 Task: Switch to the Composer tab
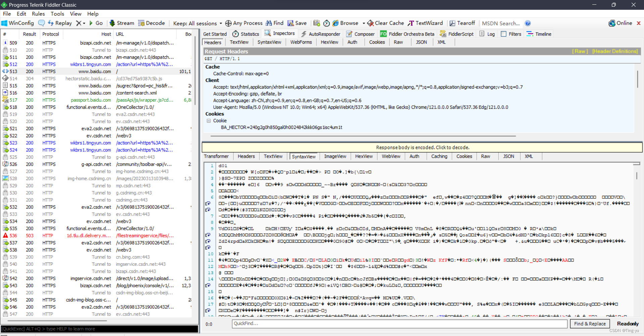[x=360, y=34]
